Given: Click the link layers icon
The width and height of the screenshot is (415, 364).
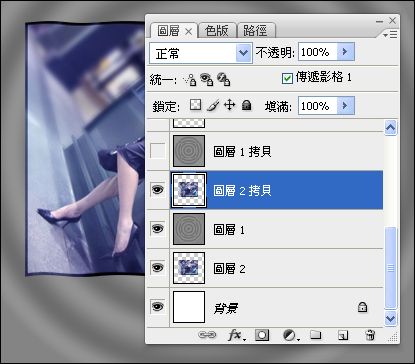Looking at the screenshot, I should 207,335.
